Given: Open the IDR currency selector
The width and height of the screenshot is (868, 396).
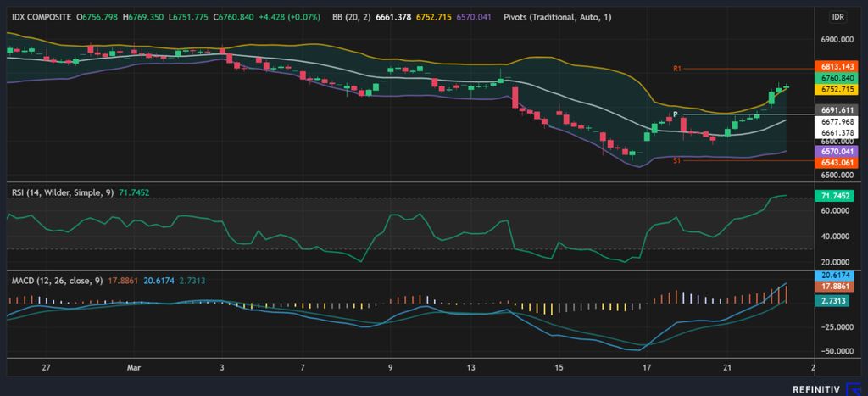Looking at the screenshot, I should coord(837,16).
